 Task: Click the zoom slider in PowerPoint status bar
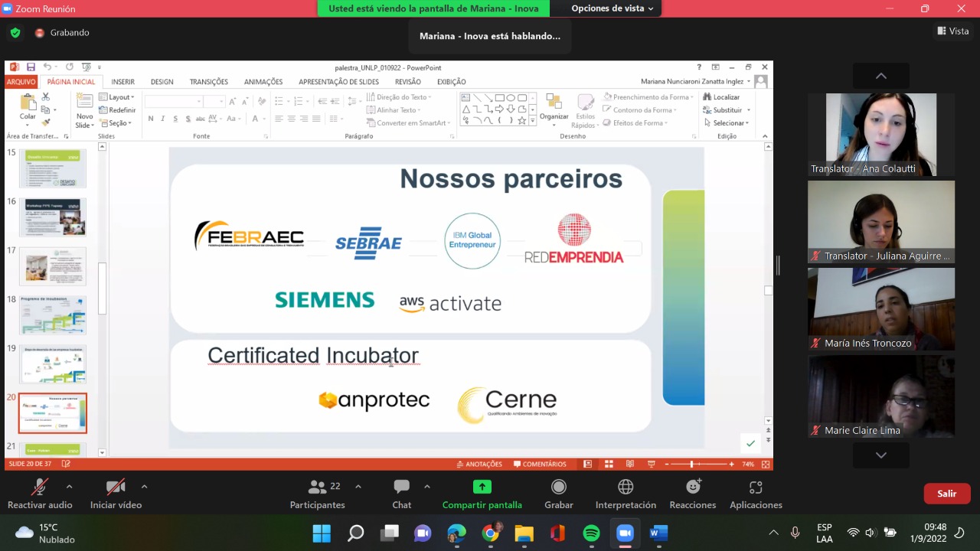click(698, 464)
